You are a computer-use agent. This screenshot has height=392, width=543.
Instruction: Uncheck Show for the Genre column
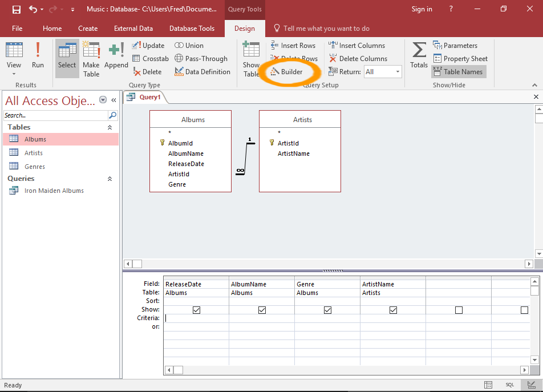[327, 310]
